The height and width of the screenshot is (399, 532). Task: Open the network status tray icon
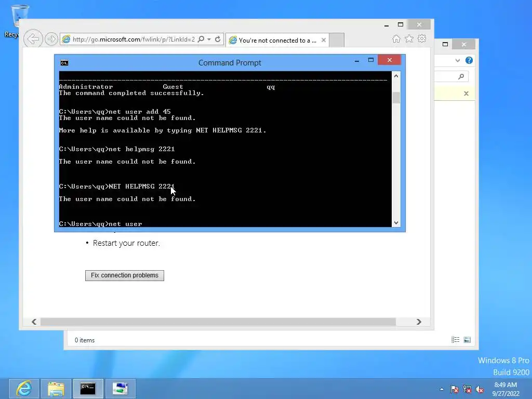(x=467, y=389)
